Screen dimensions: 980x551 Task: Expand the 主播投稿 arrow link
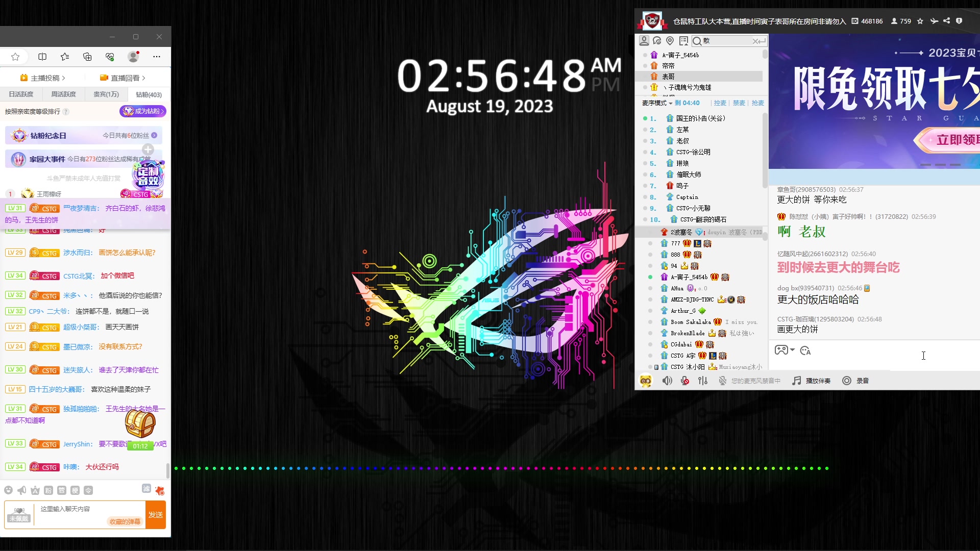[x=43, y=78]
